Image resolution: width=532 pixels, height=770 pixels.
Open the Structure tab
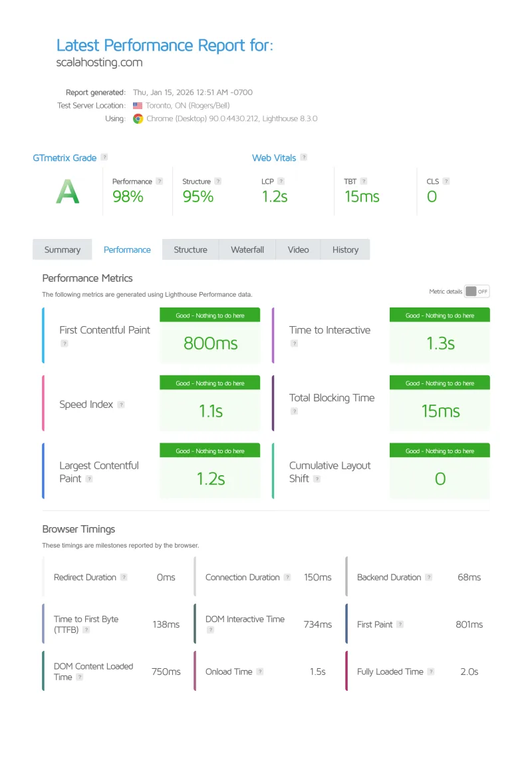tap(190, 250)
